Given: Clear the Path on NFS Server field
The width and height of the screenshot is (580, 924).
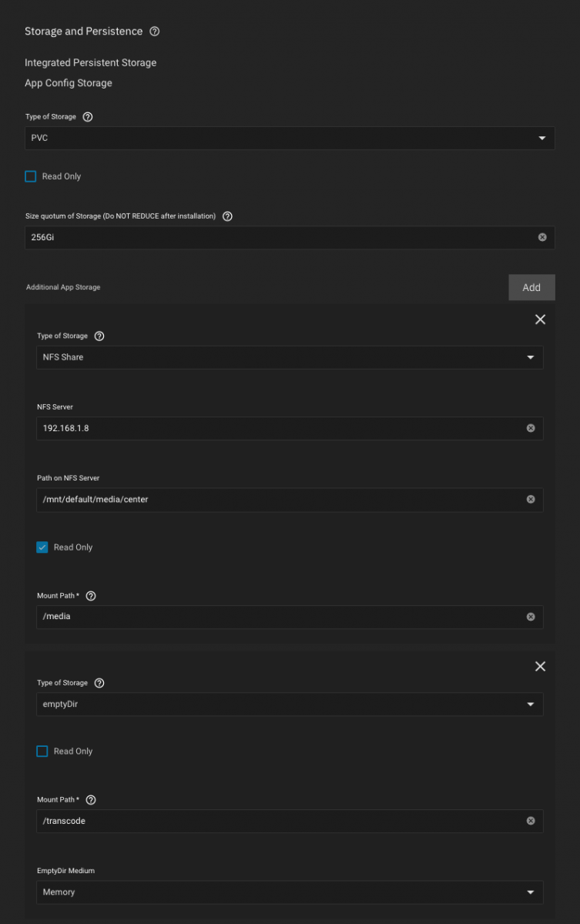Looking at the screenshot, I should point(531,499).
